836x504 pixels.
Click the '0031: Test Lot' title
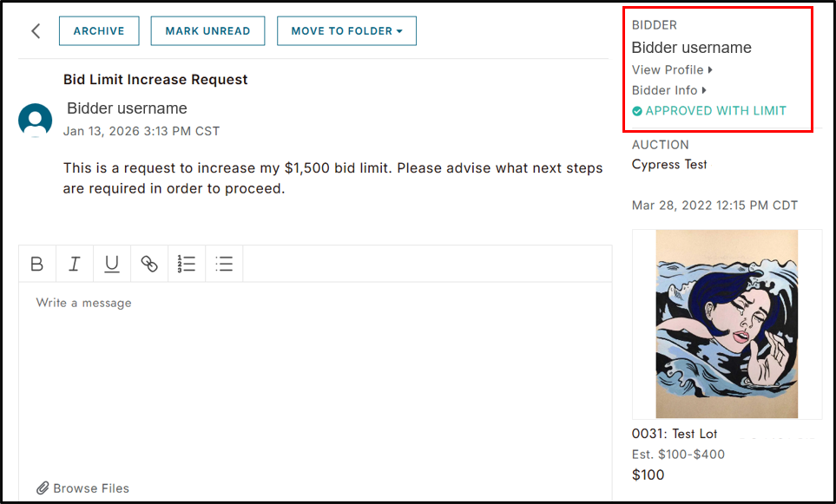pos(675,434)
